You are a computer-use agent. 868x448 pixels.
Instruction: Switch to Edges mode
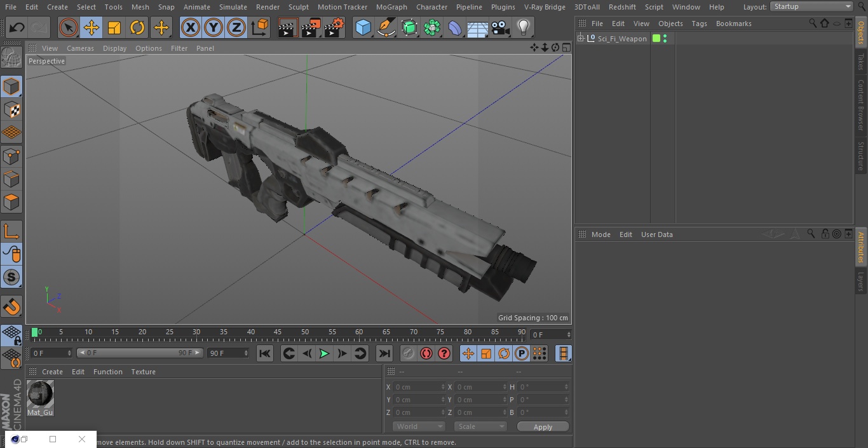pos(11,179)
